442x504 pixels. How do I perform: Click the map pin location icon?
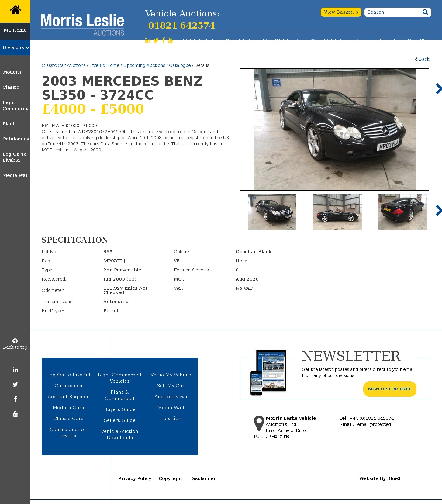tap(259, 423)
